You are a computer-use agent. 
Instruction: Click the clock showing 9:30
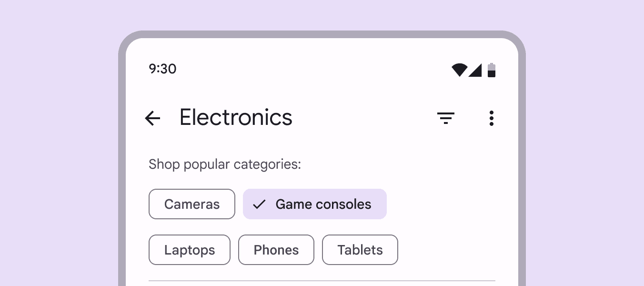coord(162,69)
